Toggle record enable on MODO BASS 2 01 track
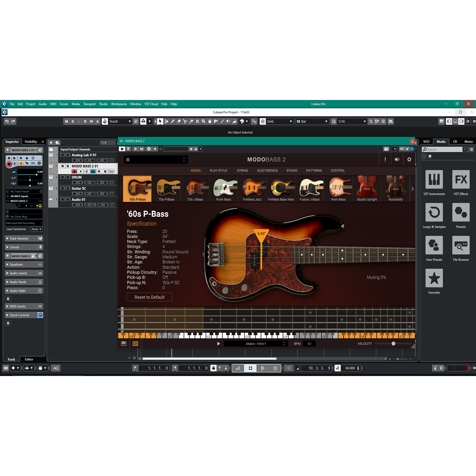 [x=74, y=171]
